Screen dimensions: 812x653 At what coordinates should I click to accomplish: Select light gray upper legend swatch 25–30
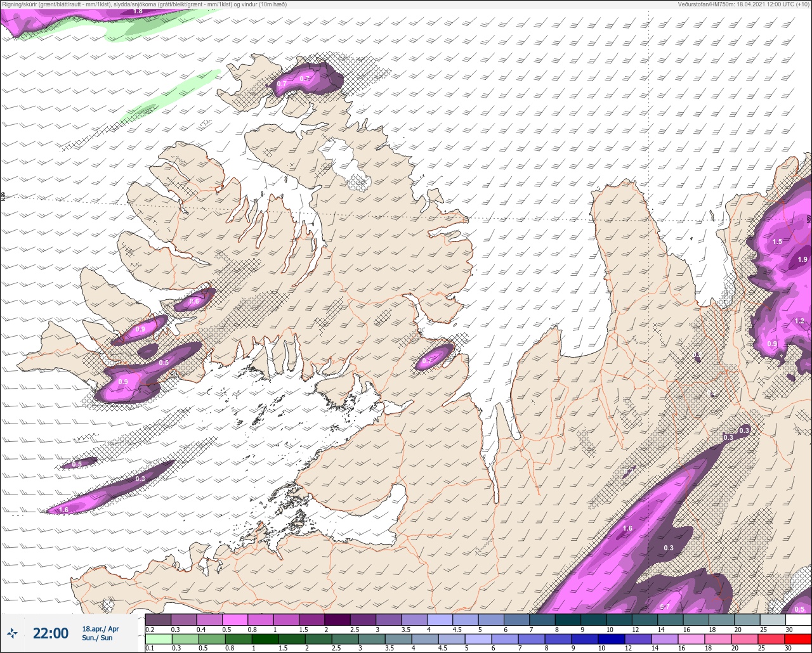(x=773, y=619)
